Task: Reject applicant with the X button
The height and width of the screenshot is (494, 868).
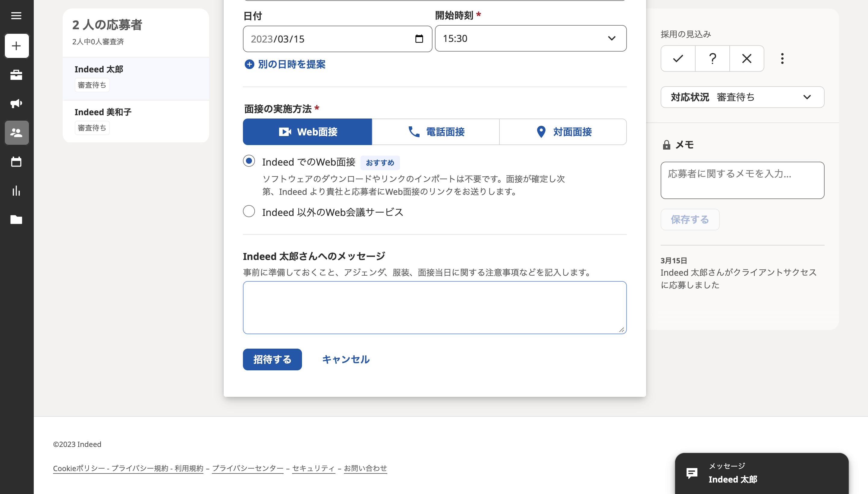Action: [747, 59]
